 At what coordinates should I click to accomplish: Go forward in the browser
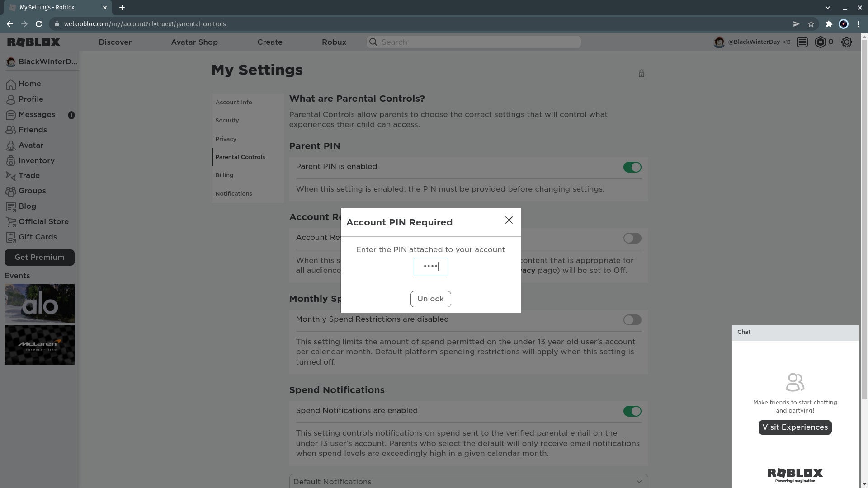pyautogui.click(x=24, y=24)
